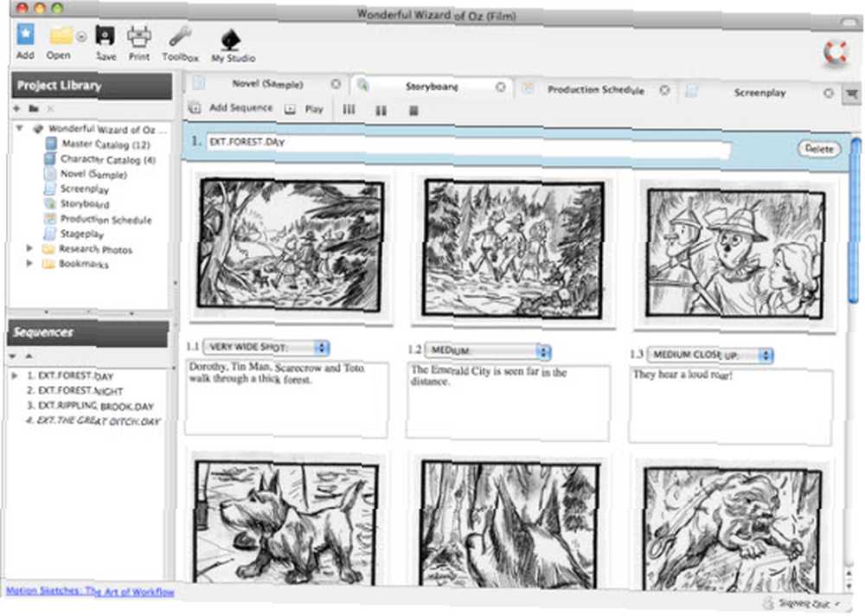
Task: Switch to the single-square view icon
Action: [x=413, y=111]
